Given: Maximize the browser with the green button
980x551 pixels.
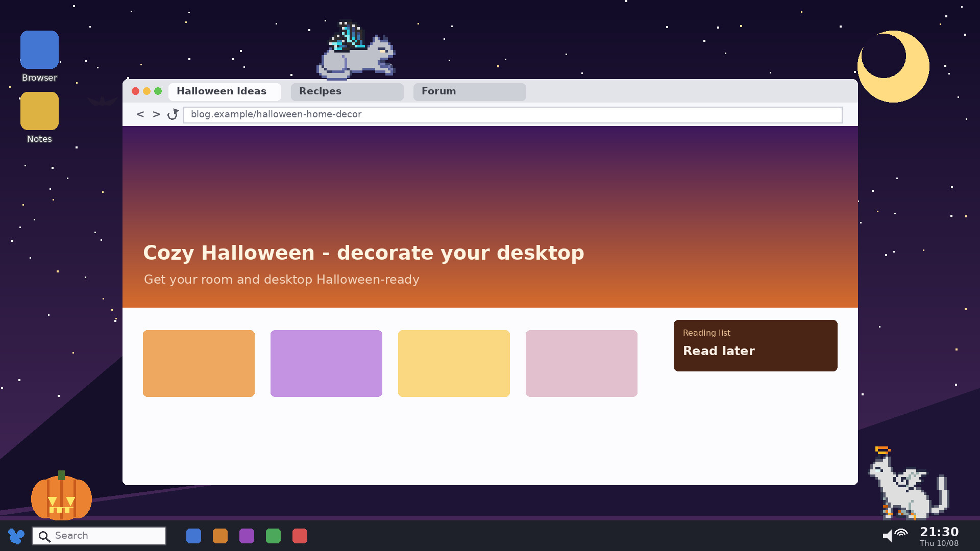Looking at the screenshot, I should click(x=158, y=91).
